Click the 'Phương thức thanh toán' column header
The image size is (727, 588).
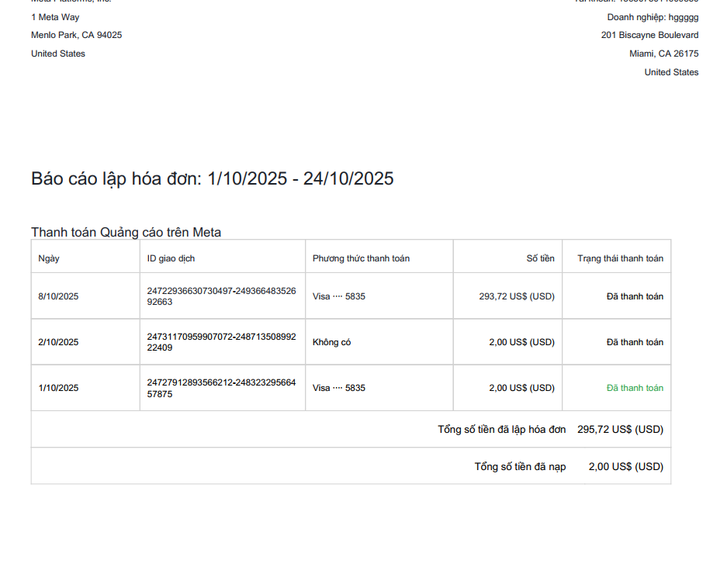tap(362, 259)
